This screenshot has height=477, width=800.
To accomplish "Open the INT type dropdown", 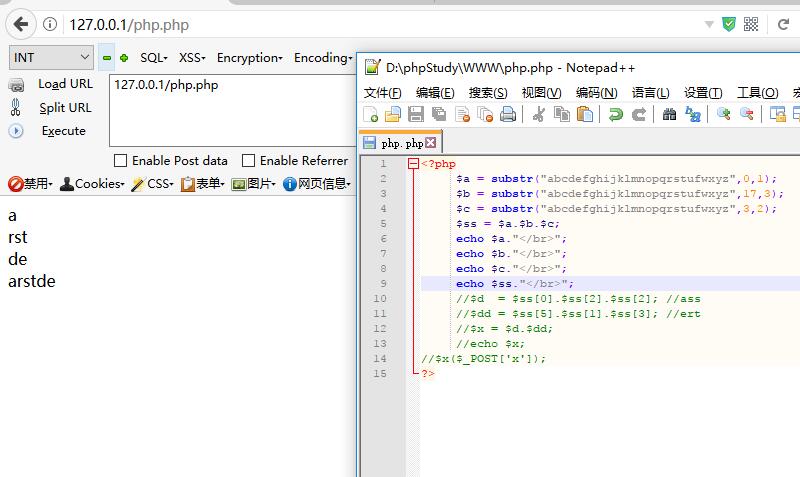I will coord(51,58).
